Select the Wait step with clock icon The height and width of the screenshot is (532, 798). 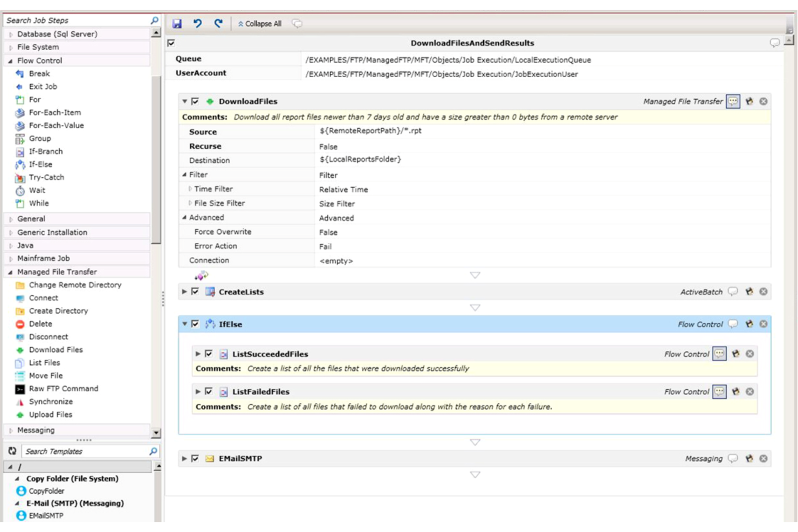click(x=37, y=190)
